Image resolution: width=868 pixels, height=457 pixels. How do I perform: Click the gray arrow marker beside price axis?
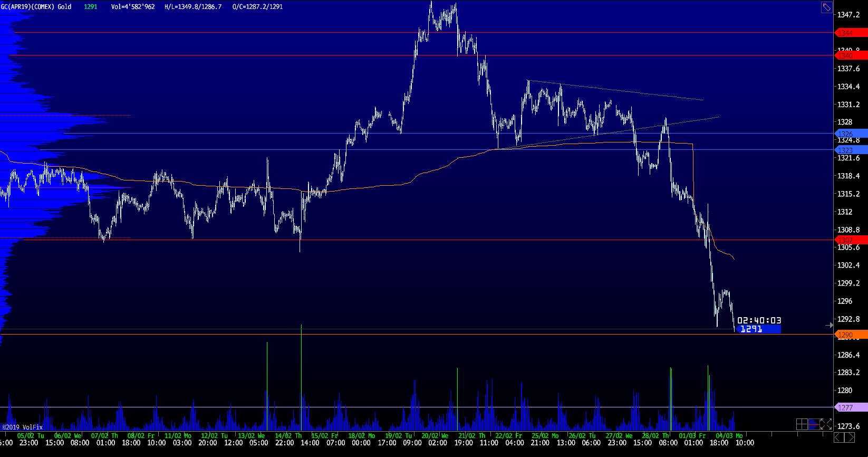click(x=829, y=325)
